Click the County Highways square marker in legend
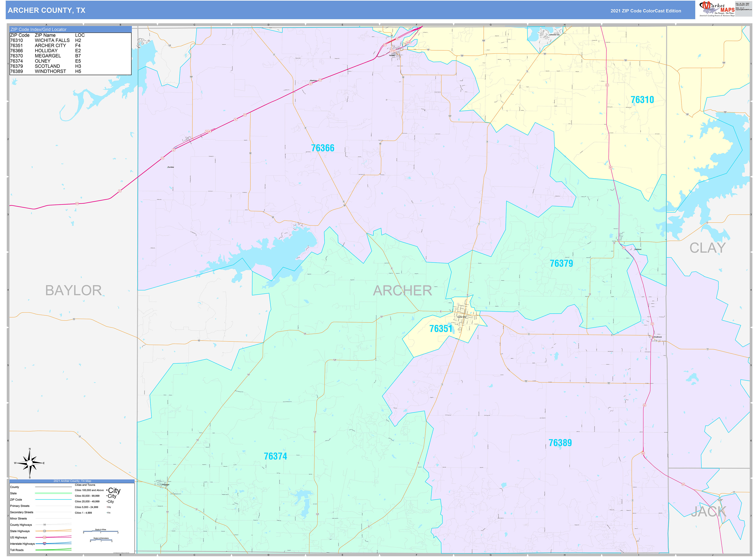 click(x=45, y=525)
